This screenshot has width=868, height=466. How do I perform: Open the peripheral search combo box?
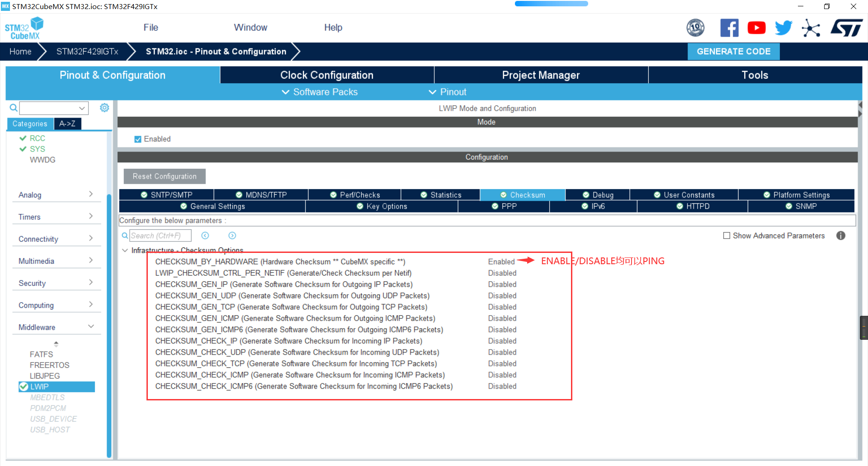(x=54, y=108)
